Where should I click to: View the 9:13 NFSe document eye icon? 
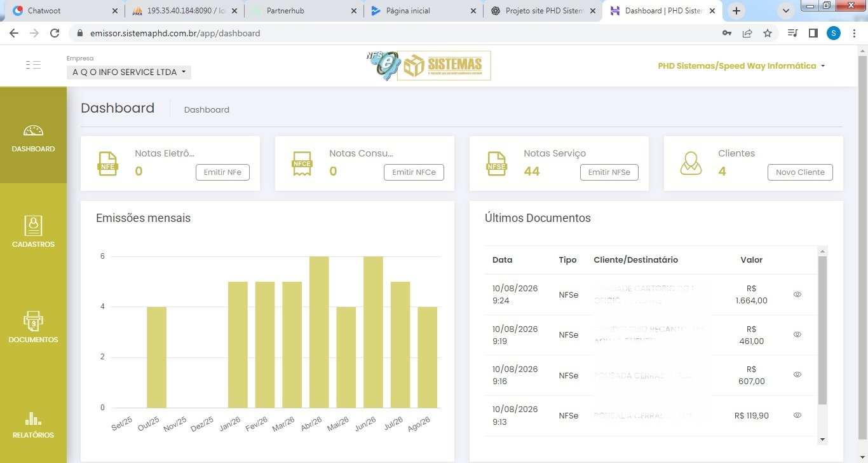[797, 415]
